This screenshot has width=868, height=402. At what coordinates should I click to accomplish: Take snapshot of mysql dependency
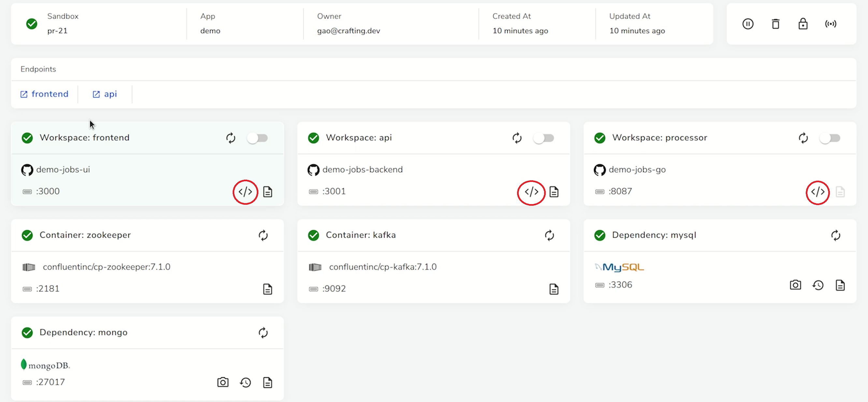tap(795, 285)
